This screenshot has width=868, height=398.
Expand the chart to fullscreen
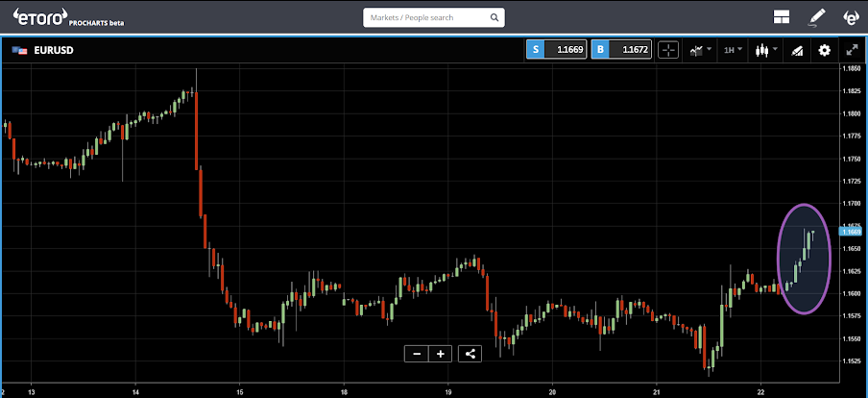click(852, 50)
